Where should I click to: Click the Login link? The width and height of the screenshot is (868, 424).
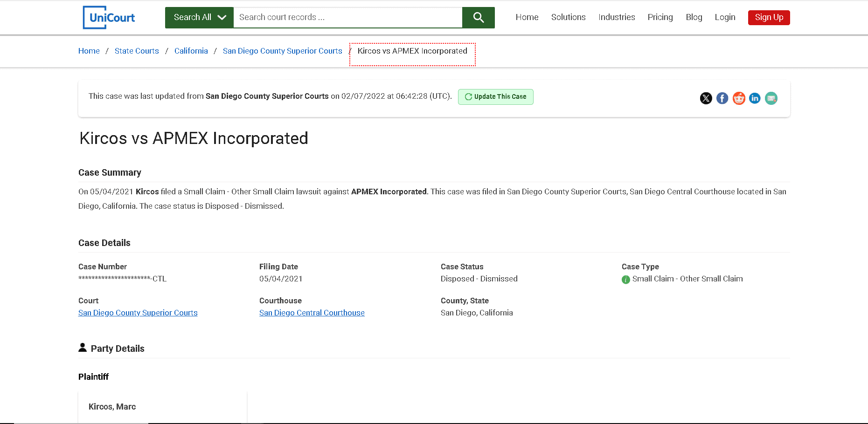click(x=725, y=17)
